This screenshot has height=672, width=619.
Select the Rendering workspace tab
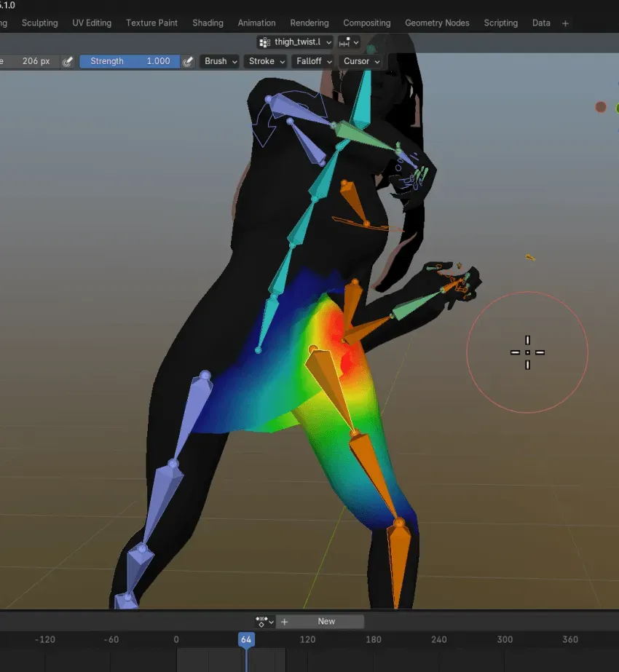(x=309, y=23)
